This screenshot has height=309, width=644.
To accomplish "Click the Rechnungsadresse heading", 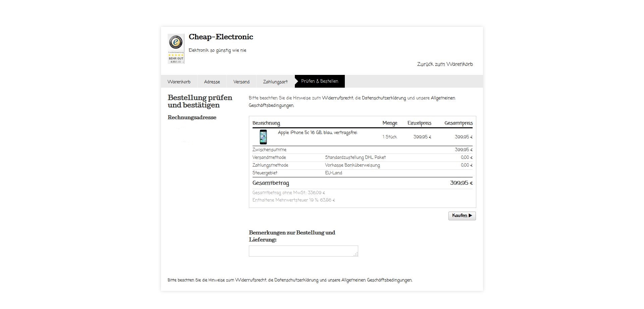I will [192, 118].
